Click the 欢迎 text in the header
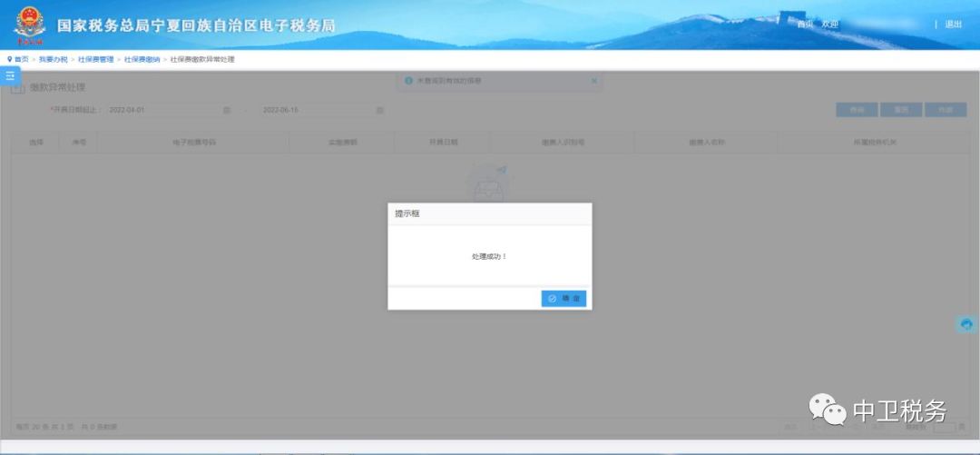This screenshot has width=980, height=455. 830,25
